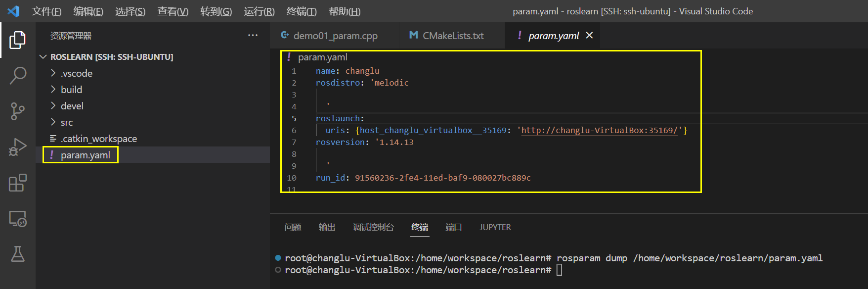Open the 文件(F) menu
This screenshot has width=868, height=289.
click(46, 11)
